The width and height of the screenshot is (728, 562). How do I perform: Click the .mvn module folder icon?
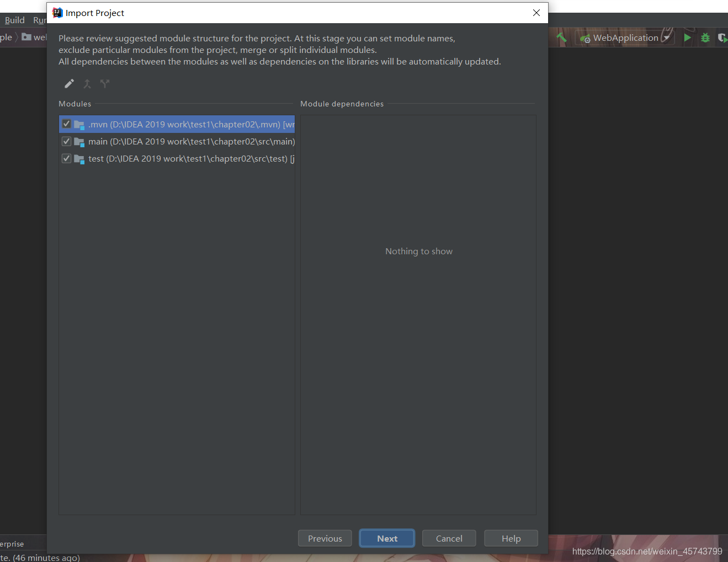pos(79,125)
